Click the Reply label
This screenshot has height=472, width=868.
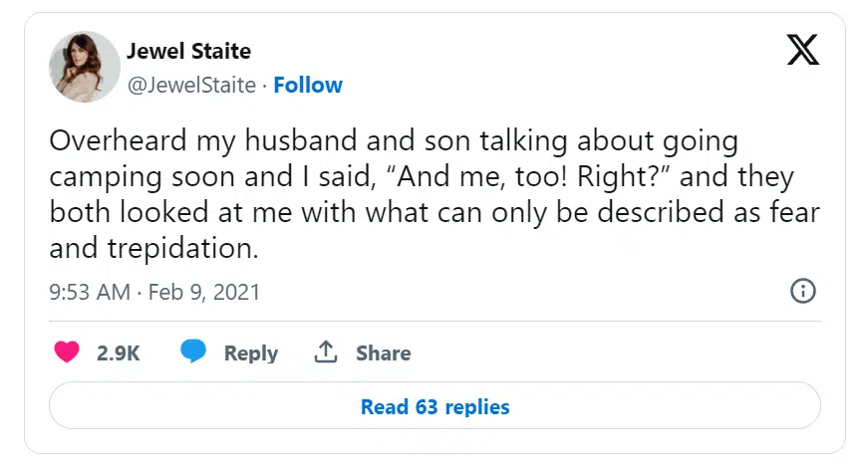(x=251, y=354)
